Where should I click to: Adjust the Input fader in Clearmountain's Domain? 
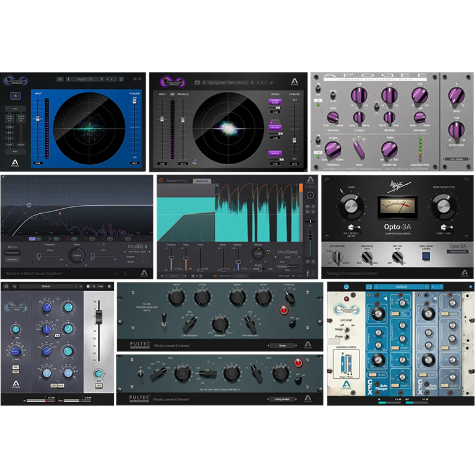click(36, 118)
